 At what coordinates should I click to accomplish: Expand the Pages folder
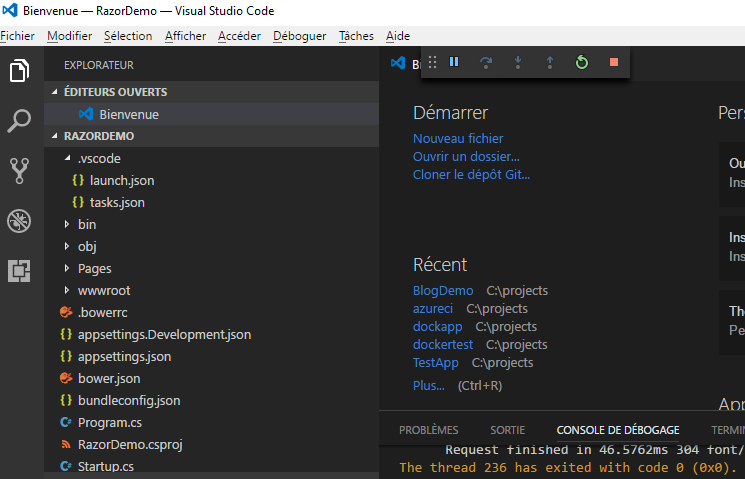point(94,268)
